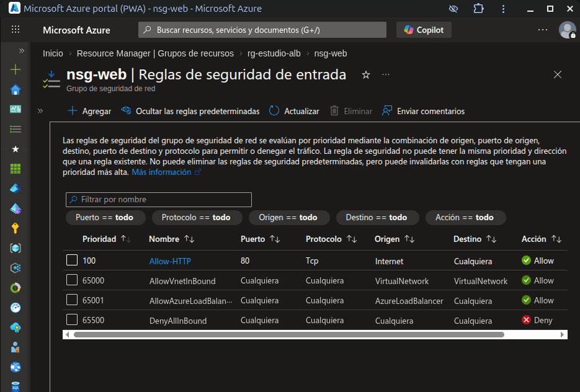Open the Protocolo == todo filter
Screen dimensions: 580x392
coord(195,218)
